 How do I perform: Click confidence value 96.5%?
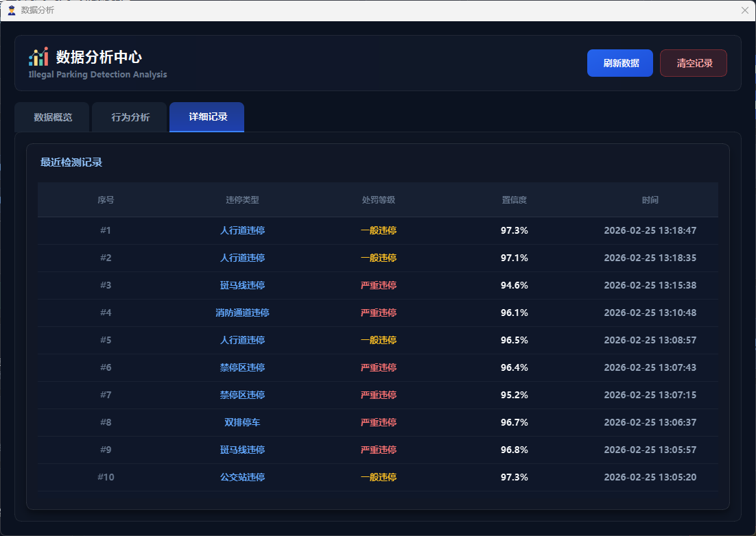coord(515,340)
